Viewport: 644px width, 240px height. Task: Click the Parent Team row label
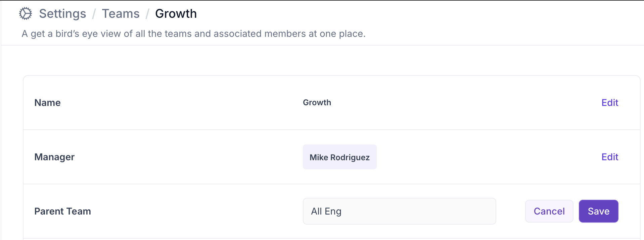pyautogui.click(x=62, y=211)
